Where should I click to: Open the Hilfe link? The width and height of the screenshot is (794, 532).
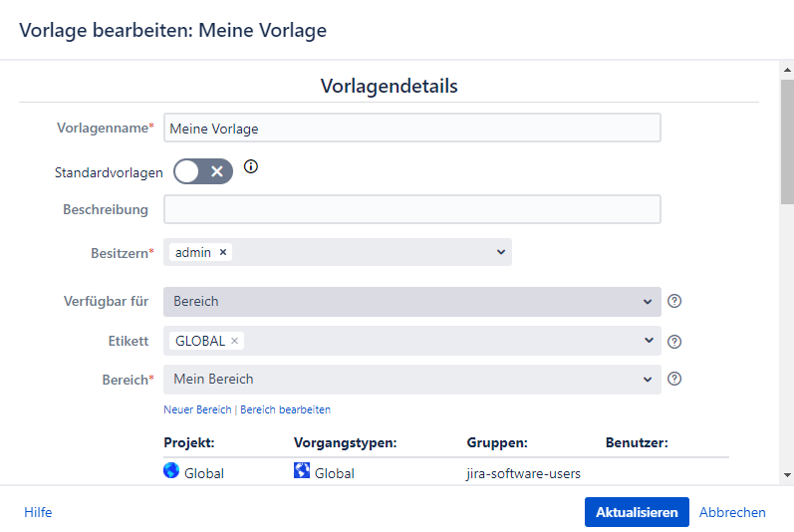tap(38, 512)
